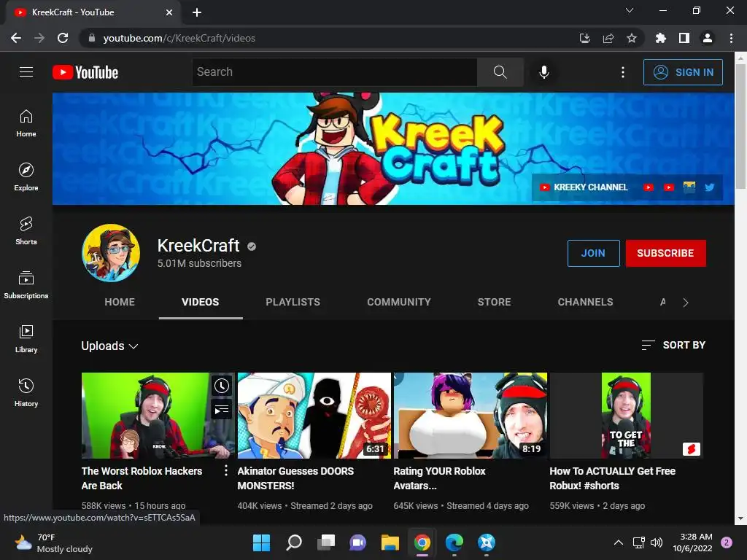
Task: Add Worst Roblox Hackers video to queue
Action: pyautogui.click(x=222, y=410)
